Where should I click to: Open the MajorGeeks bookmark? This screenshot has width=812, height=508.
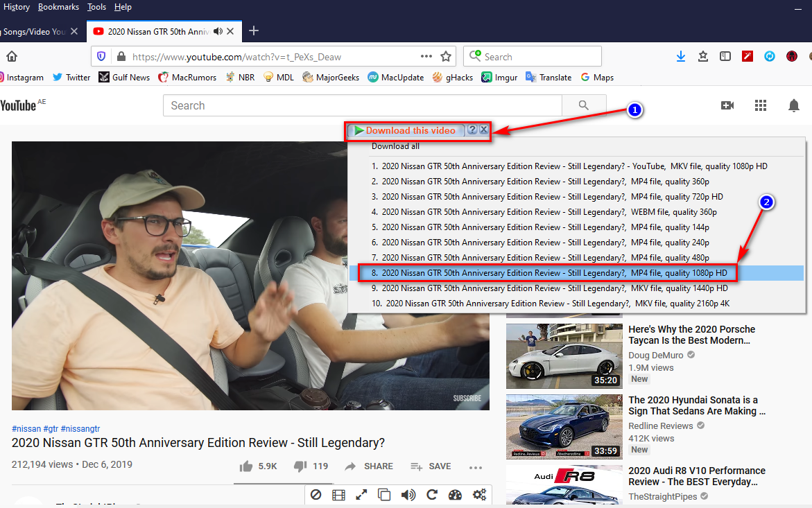pos(331,78)
